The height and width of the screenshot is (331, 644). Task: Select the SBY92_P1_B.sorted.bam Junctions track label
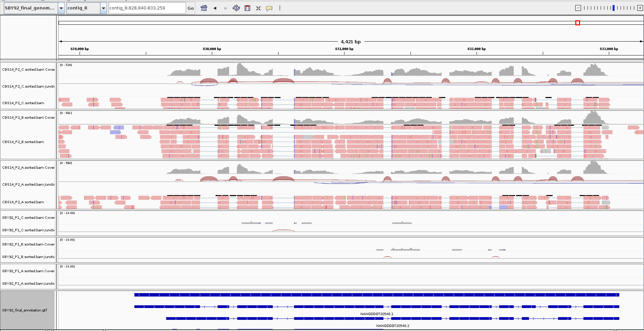28,257
